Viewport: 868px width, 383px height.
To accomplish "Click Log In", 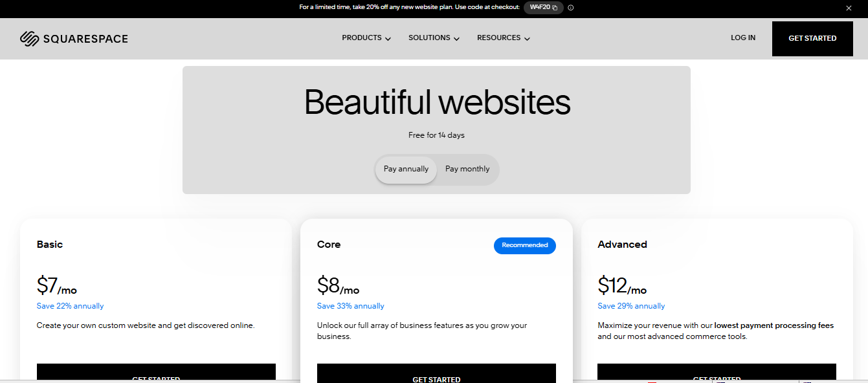I will point(742,38).
